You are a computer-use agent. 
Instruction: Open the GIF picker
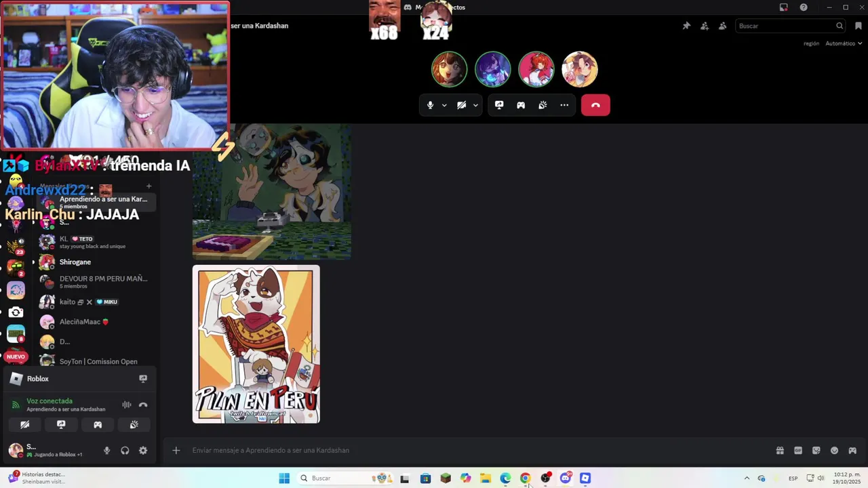point(798,450)
